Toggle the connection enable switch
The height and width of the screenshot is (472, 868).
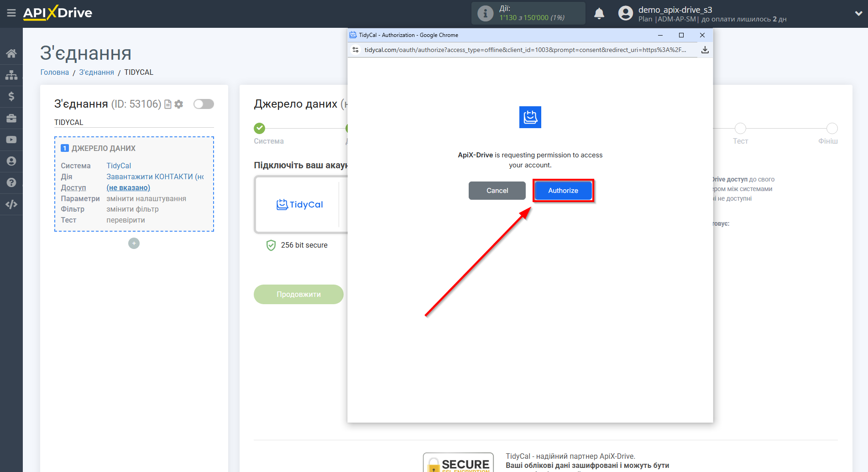204,104
